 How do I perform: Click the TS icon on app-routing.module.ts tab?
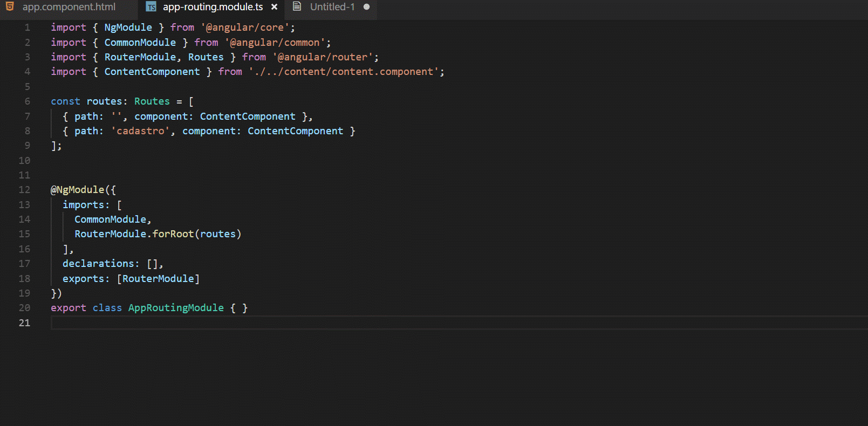click(151, 7)
